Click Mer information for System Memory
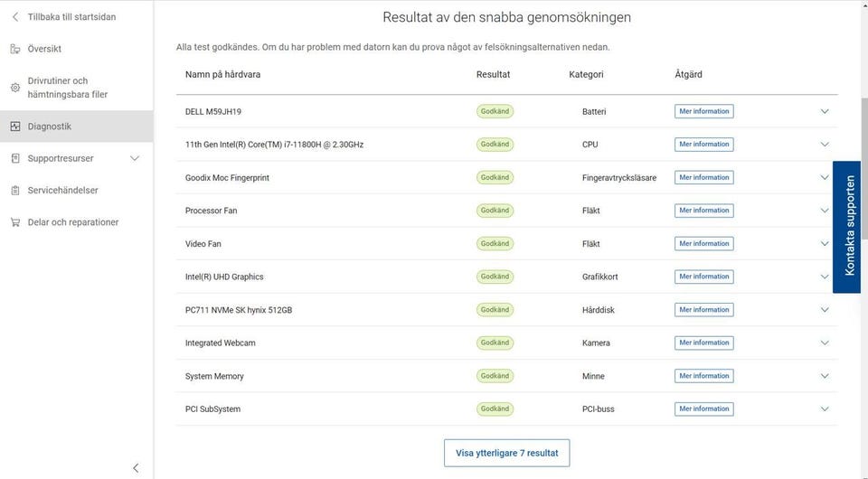This screenshot has width=868, height=479. click(703, 376)
